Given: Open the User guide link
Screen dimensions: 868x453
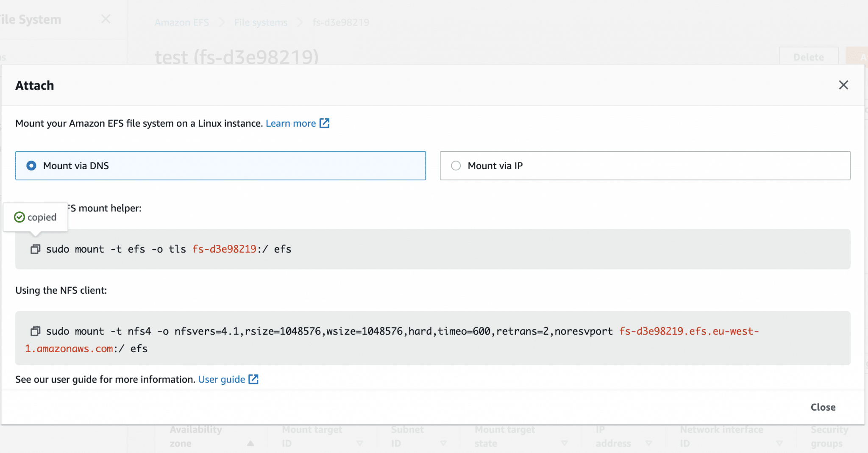Looking at the screenshot, I should tap(221, 379).
